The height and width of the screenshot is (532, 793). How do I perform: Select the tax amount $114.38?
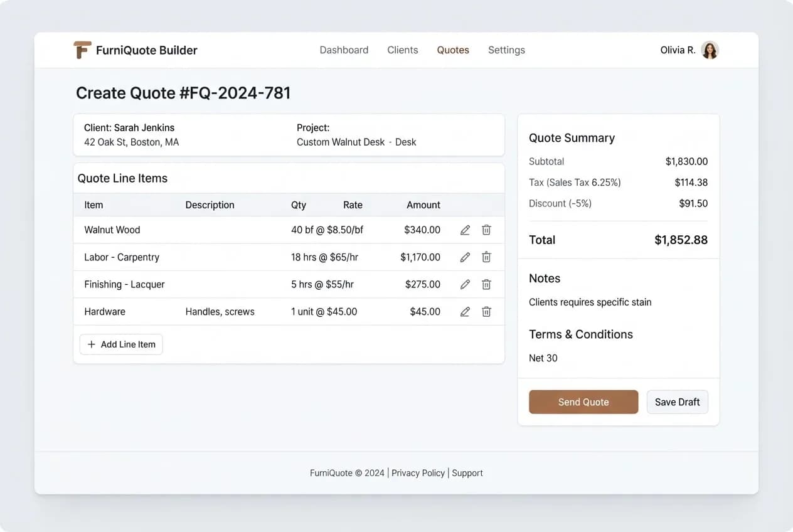tap(691, 183)
